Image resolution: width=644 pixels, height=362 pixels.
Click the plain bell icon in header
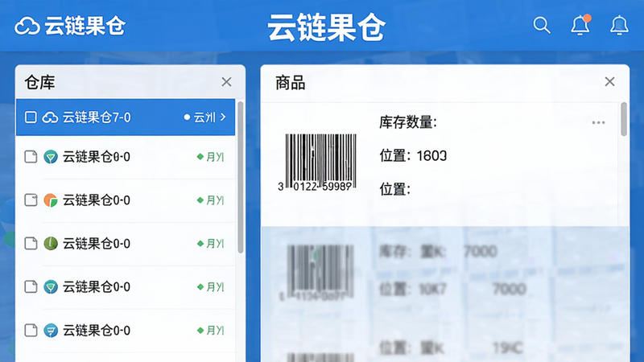click(x=619, y=25)
